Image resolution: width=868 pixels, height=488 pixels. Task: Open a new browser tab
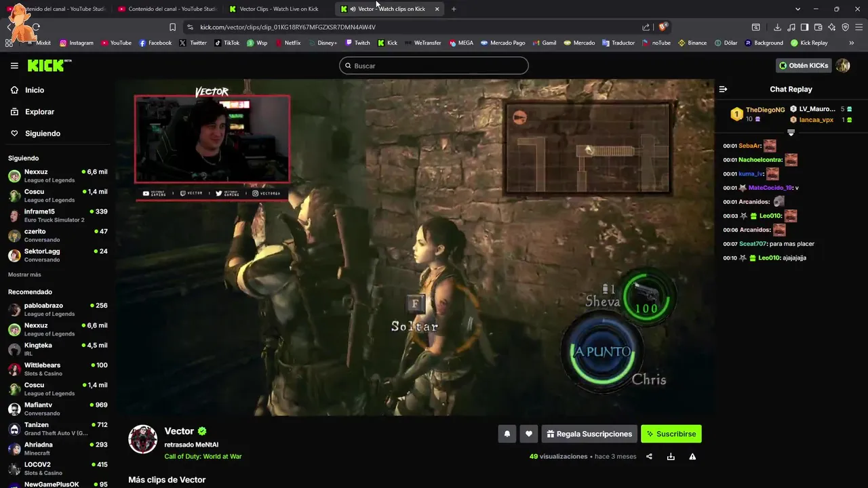tap(454, 9)
